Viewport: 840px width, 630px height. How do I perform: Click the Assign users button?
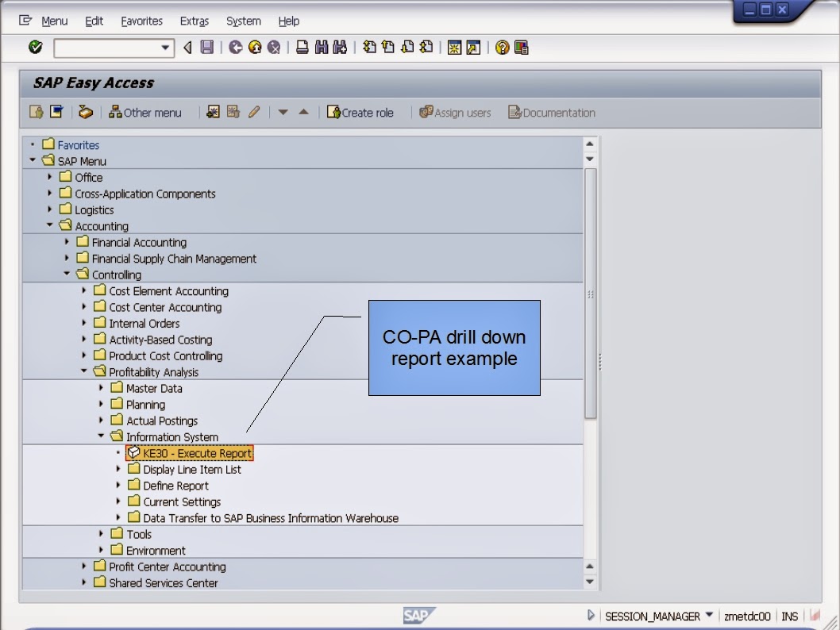[x=455, y=113]
